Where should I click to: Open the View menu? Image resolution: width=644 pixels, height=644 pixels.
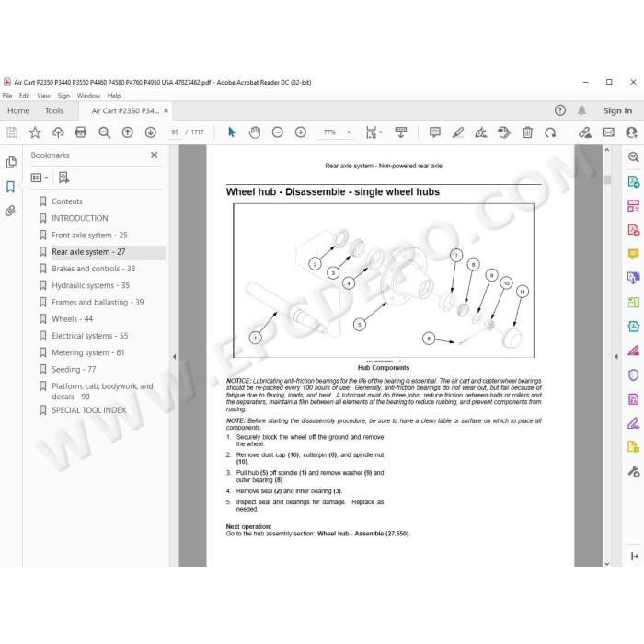(43, 96)
